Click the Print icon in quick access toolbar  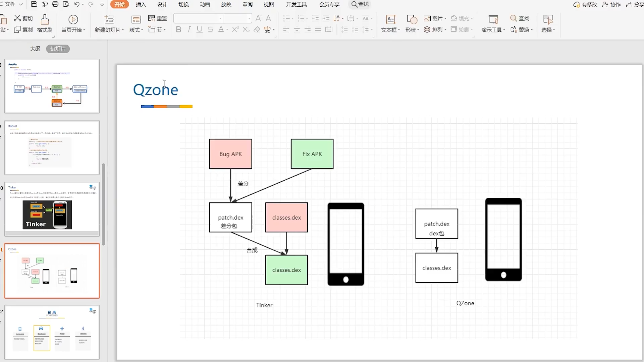(x=55, y=4)
